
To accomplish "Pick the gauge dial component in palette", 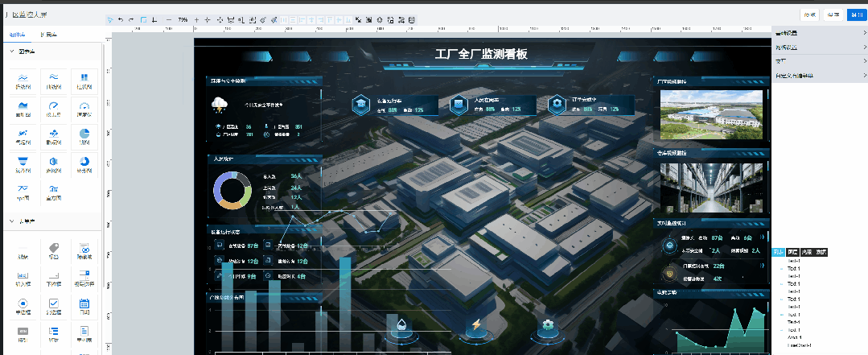I will [x=54, y=109].
